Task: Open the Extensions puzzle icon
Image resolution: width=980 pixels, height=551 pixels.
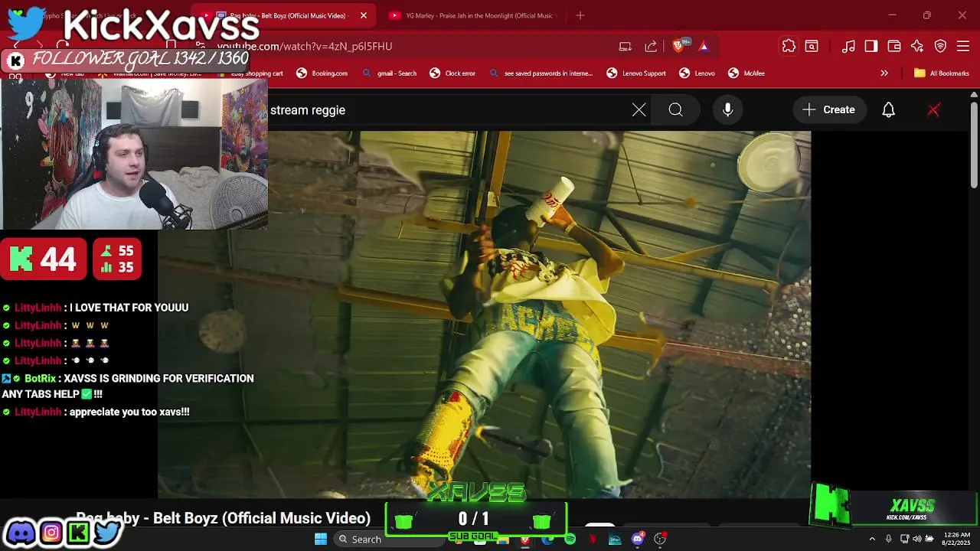Action: [x=789, y=46]
